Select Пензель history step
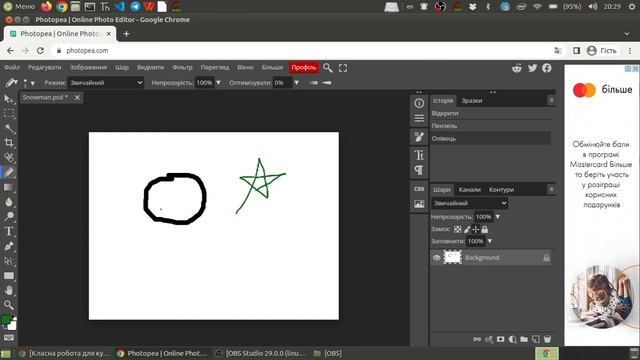 point(491,126)
